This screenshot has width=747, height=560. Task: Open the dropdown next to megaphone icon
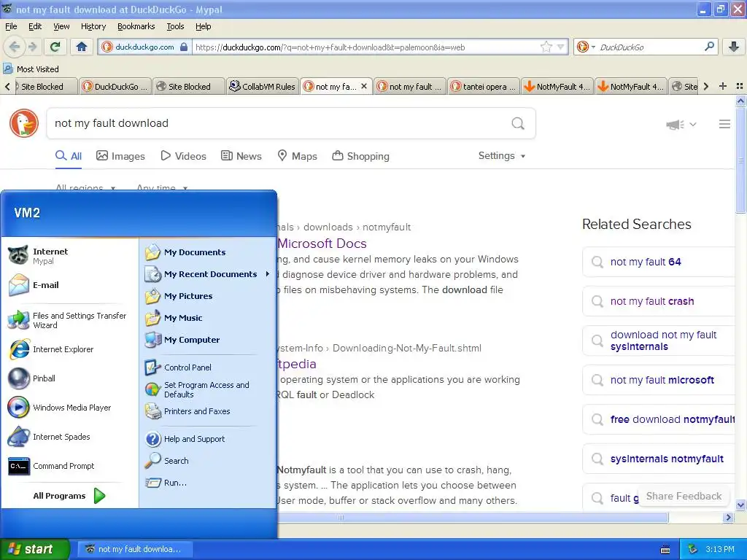click(693, 124)
